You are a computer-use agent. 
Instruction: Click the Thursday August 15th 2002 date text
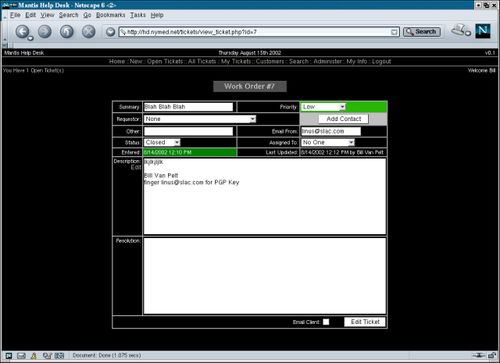pyautogui.click(x=250, y=53)
